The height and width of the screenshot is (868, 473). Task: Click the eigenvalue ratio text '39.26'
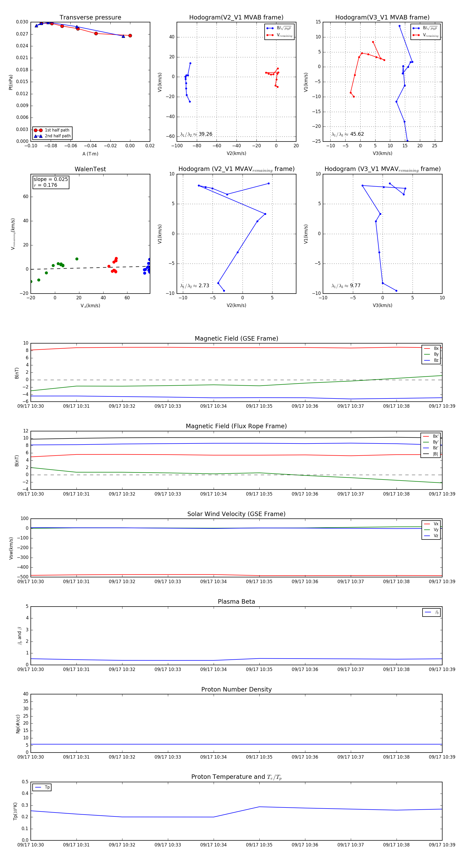pyautogui.click(x=205, y=134)
